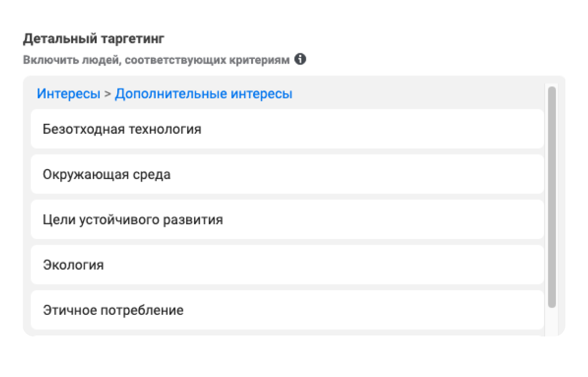The image size is (588, 377).
Task: Navigate back to the top-level Интересы category
Action: [68, 94]
